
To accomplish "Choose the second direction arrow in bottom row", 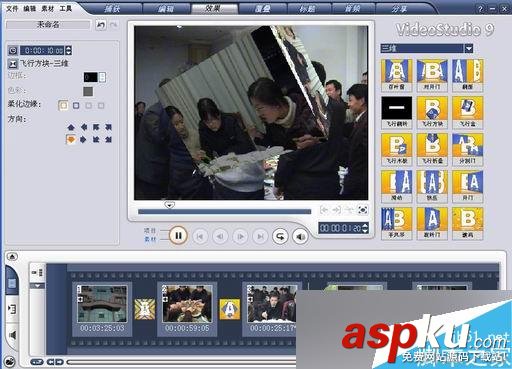I will pos(83,139).
